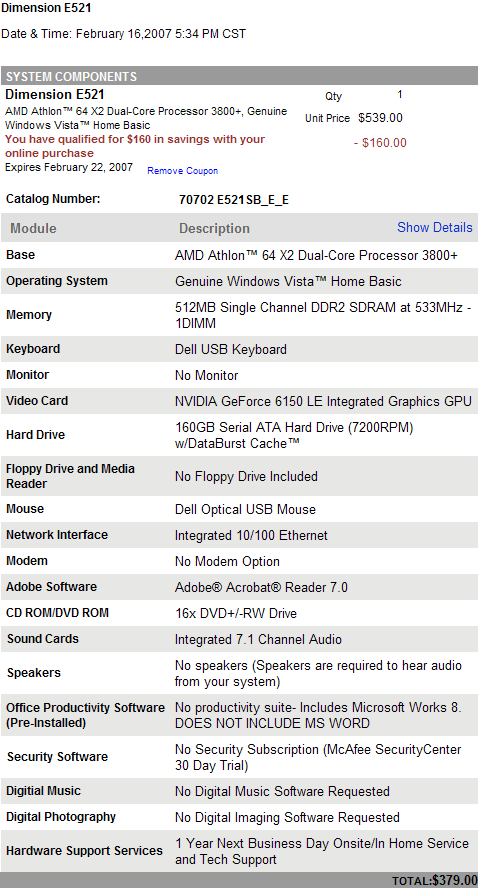This screenshot has width=480, height=890.
Task: Click the $539.00 unit price
Action: (x=380, y=118)
